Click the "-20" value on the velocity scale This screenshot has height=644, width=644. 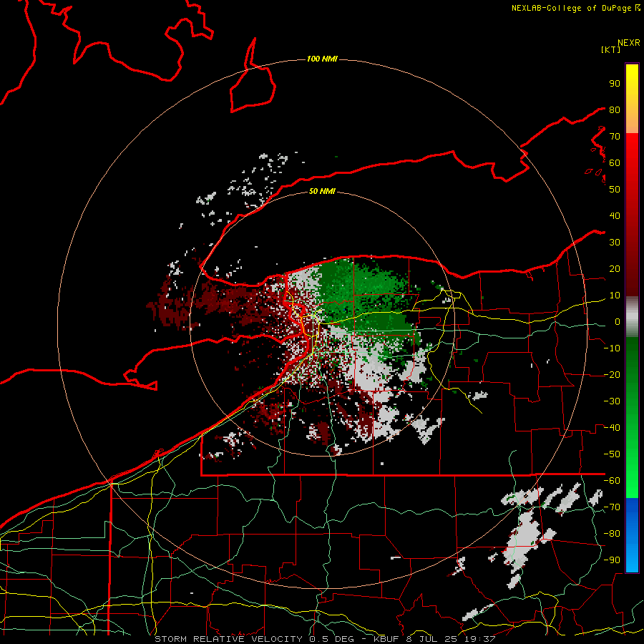[x=612, y=375]
